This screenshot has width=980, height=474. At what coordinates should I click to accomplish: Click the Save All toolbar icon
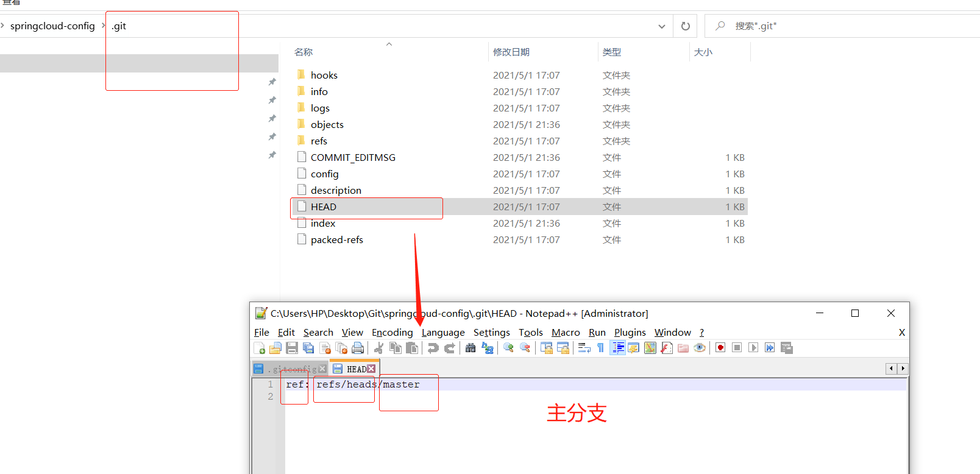(308, 348)
